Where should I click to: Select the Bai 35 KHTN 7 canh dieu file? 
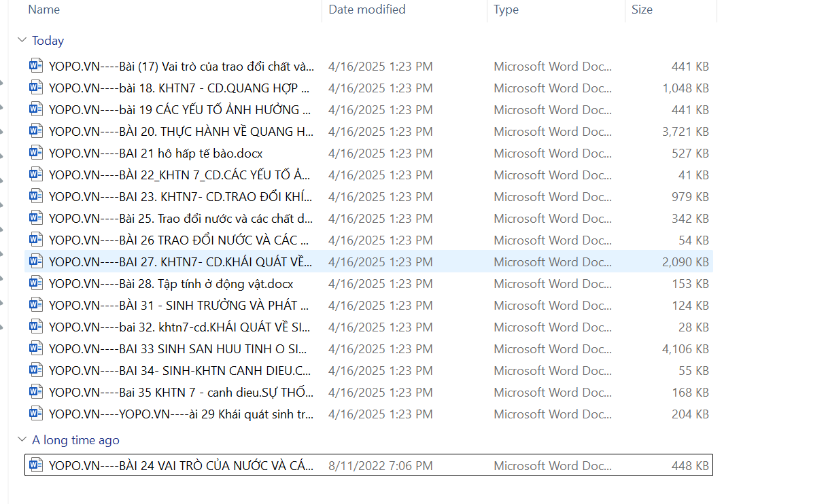point(181,392)
